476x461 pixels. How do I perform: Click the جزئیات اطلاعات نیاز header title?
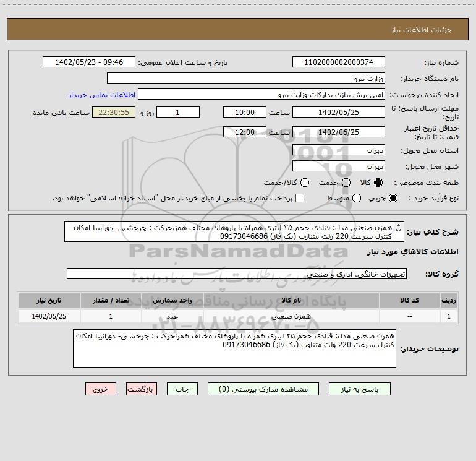point(422,30)
